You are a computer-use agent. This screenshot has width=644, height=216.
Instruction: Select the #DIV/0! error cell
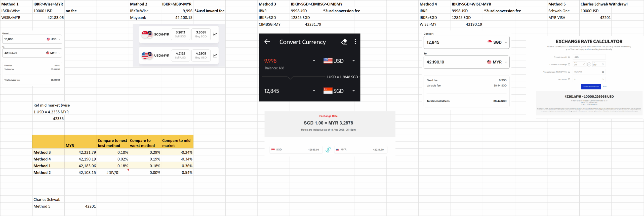113,173
